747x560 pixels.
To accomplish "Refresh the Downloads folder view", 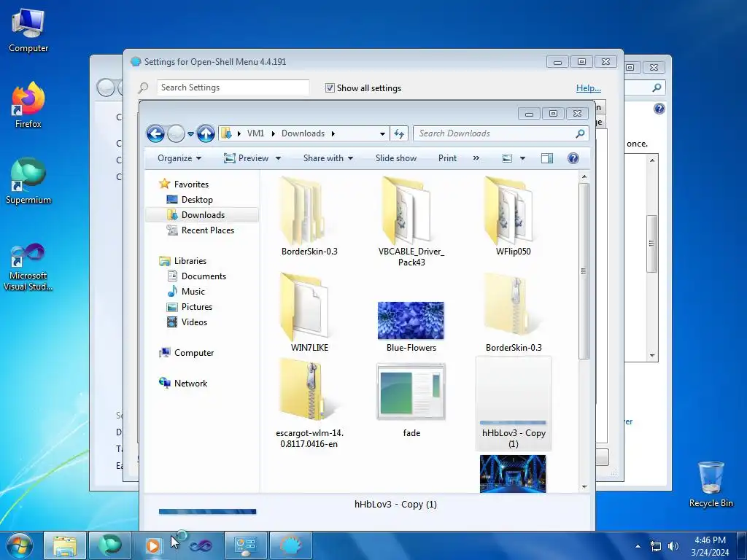I will pos(399,134).
